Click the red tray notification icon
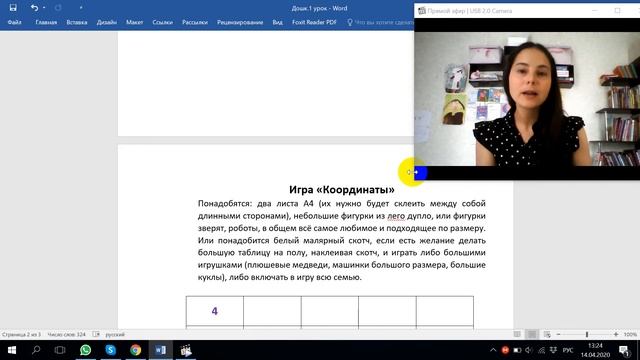640x360 pixels. (505, 350)
